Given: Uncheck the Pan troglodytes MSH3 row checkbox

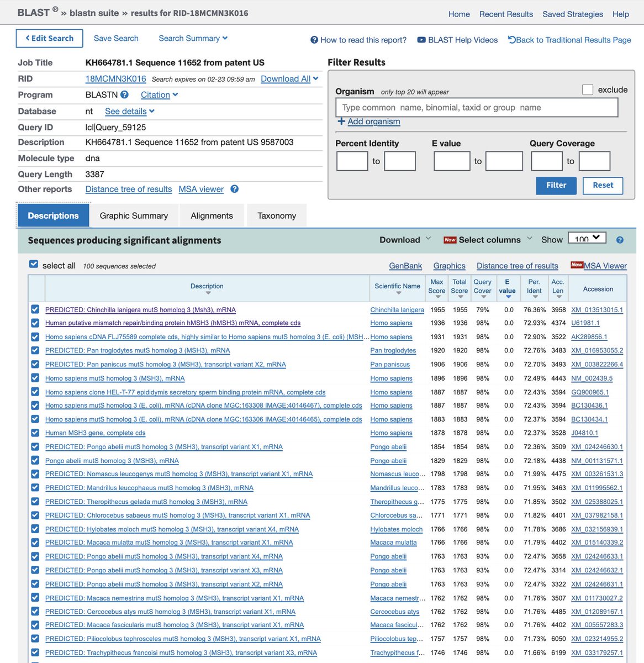Looking at the screenshot, I should tap(35, 350).
